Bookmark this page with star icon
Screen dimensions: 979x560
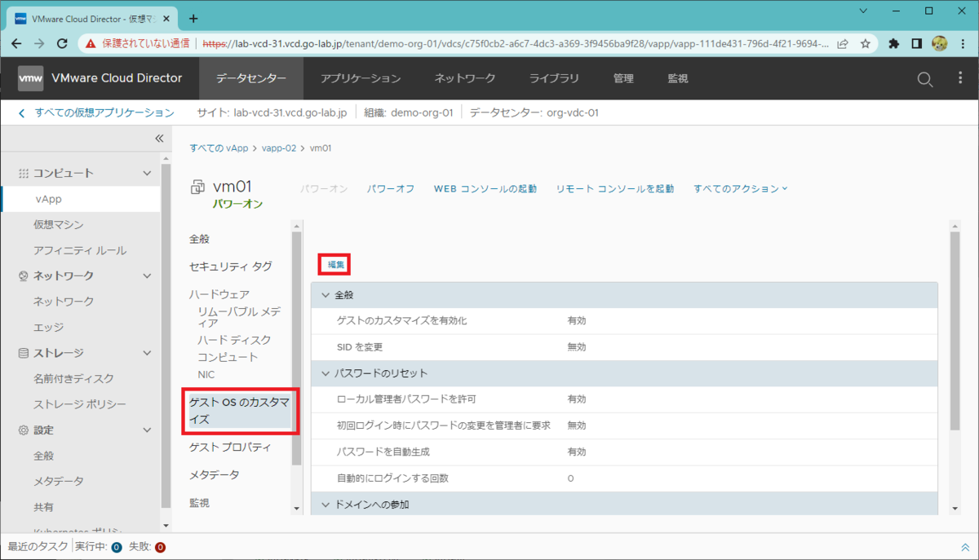pyautogui.click(x=865, y=43)
